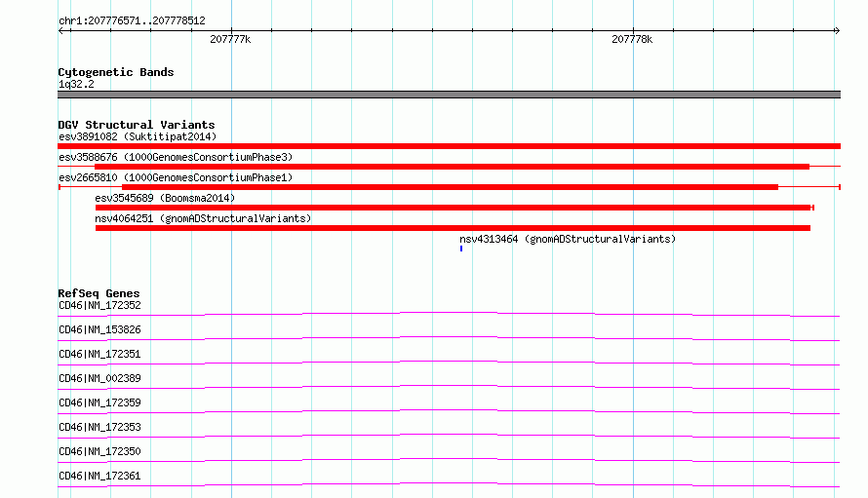The width and height of the screenshot is (868, 498).
Task: Open nsv4313464 (gnomADStructuralVariants) label
Action: 568,239
